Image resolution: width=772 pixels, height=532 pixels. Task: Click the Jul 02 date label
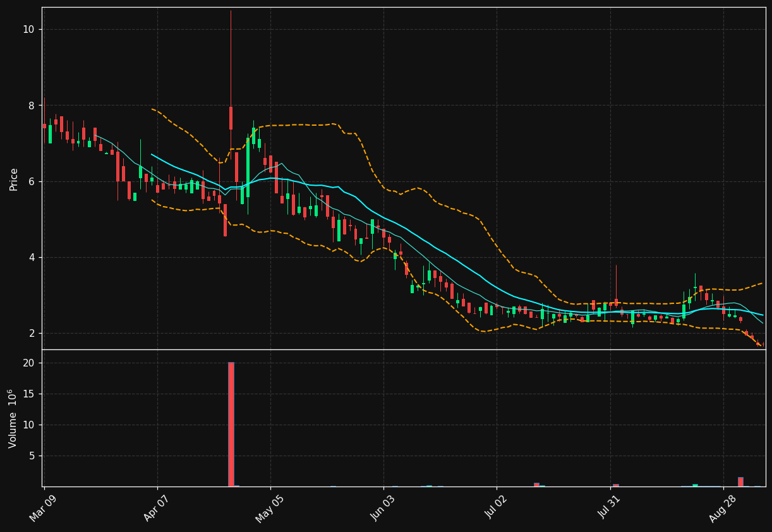coord(497,507)
